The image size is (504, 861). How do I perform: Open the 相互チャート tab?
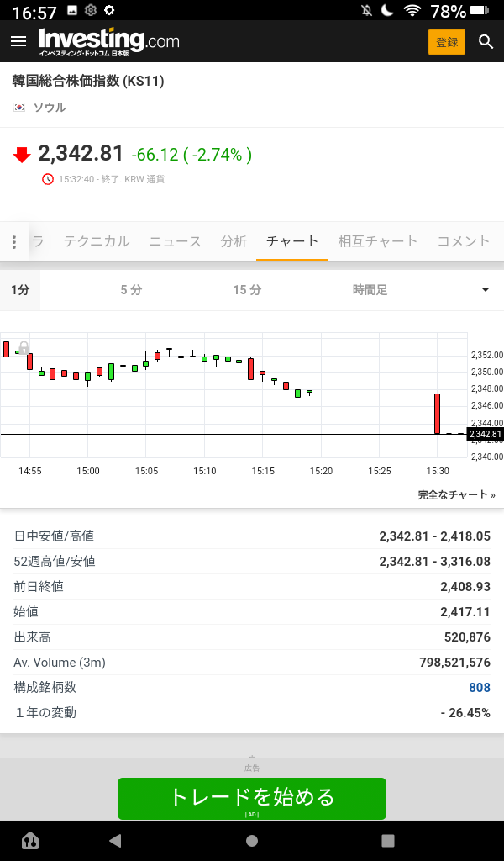[x=377, y=241]
